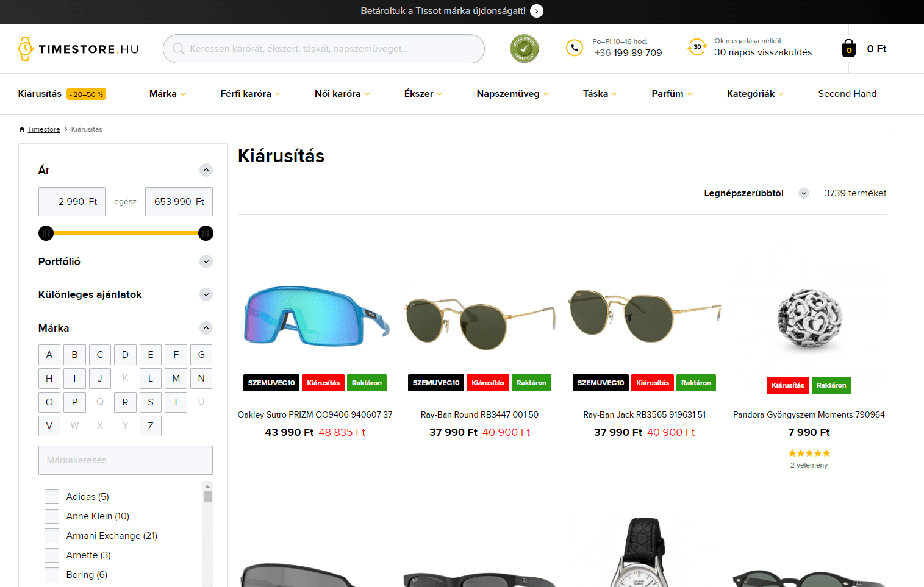924x587 pixels.
Task: Click the maximum price 653 990 Ft field
Action: tap(179, 202)
